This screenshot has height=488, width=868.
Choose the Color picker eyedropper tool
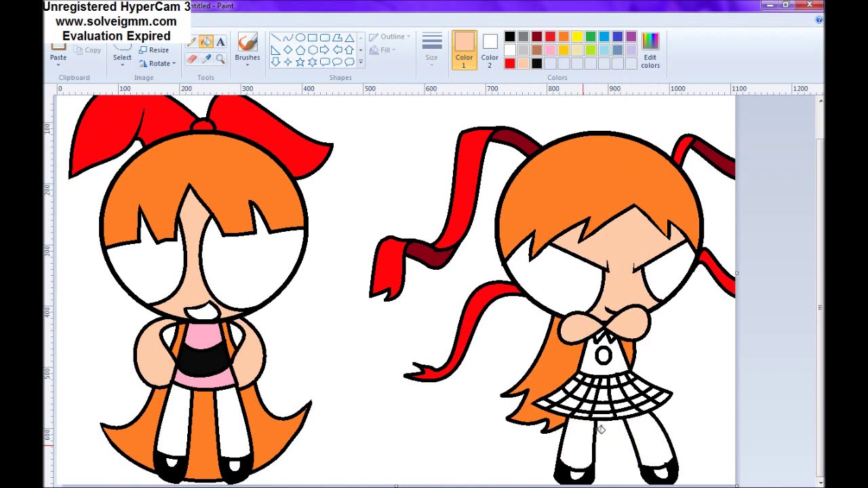[206, 60]
